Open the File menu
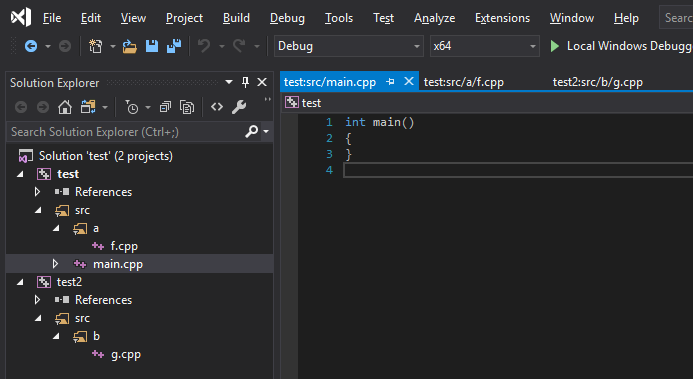 click(x=52, y=18)
